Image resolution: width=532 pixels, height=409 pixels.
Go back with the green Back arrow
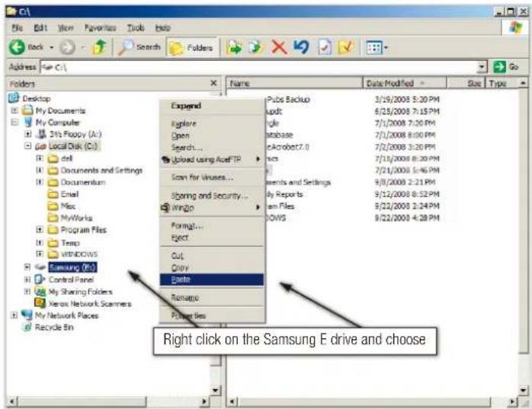click(27, 47)
